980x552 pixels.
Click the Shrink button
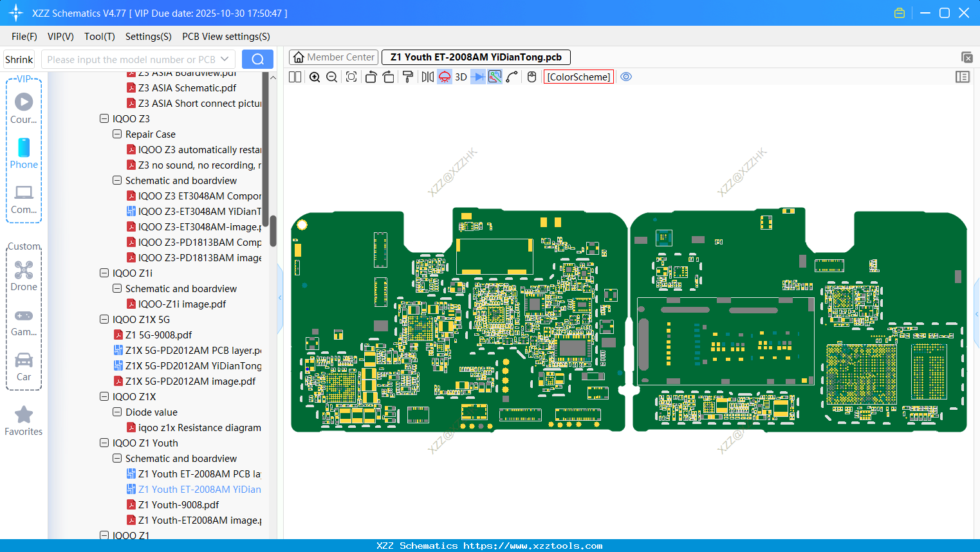pos(19,59)
